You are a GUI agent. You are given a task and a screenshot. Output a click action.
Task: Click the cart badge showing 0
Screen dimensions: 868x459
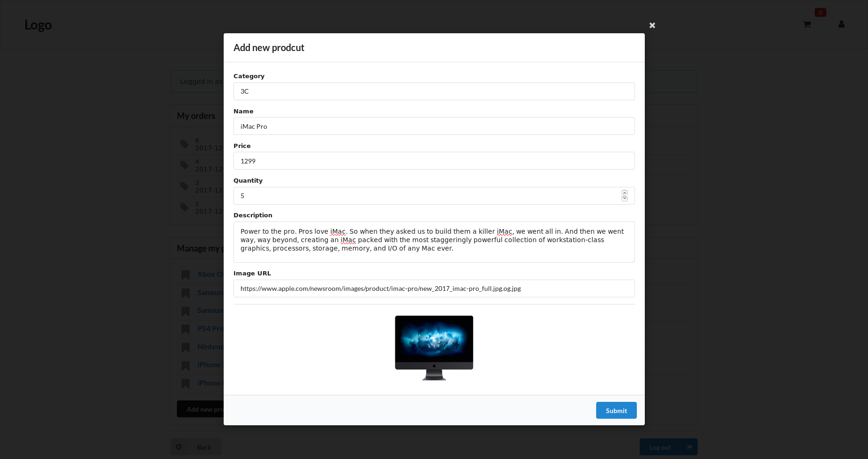(820, 13)
